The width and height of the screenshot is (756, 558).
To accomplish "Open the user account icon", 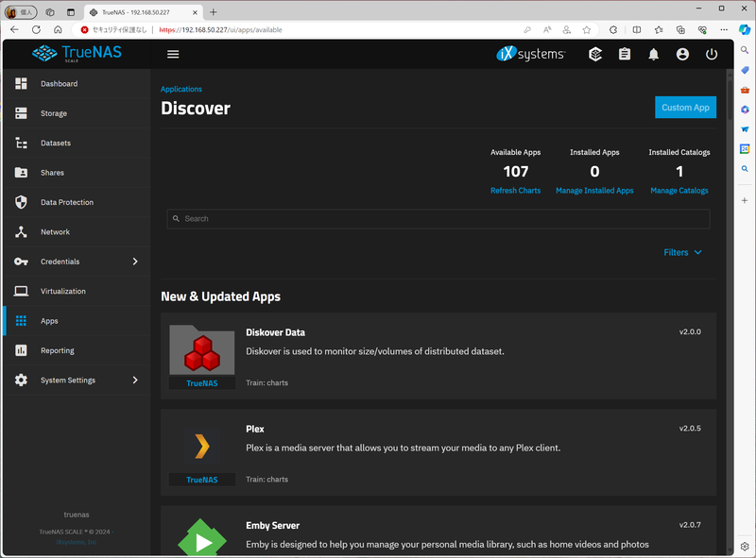I will [682, 54].
